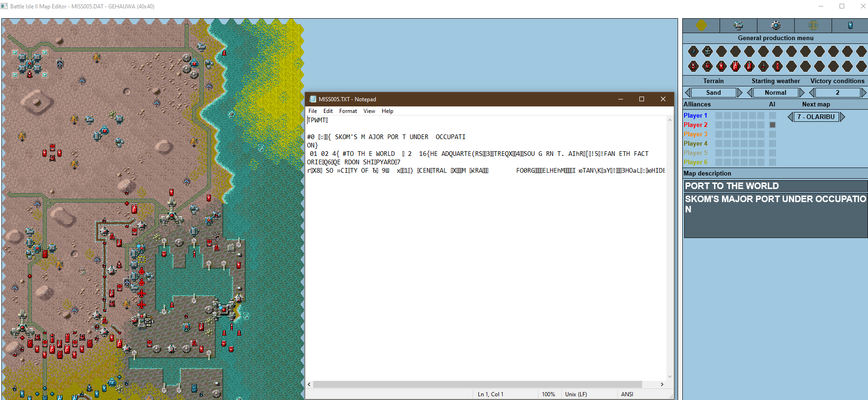Click the Player 4 label
The width and height of the screenshot is (868, 400).
695,143
